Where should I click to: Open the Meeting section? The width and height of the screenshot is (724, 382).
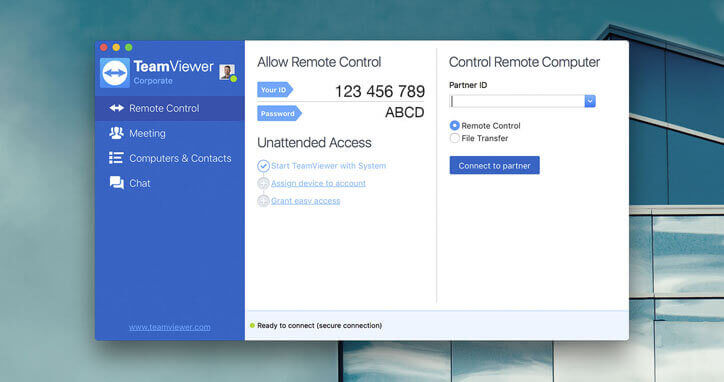[x=169, y=133]
